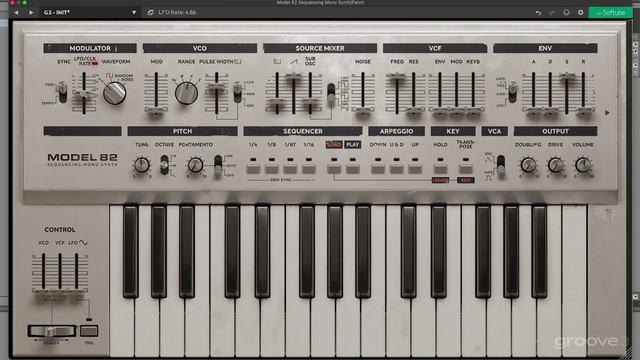The height and width of the screenshot is (360, 640).
Task: Click the output DOUBLING knob
Action: pyautogui.click(x=528, y=165)
